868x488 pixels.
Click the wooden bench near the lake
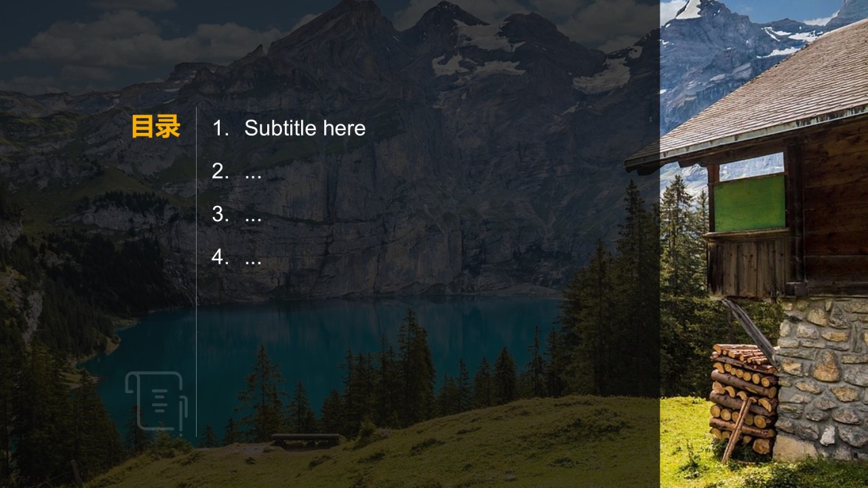[x=305, y=439]
